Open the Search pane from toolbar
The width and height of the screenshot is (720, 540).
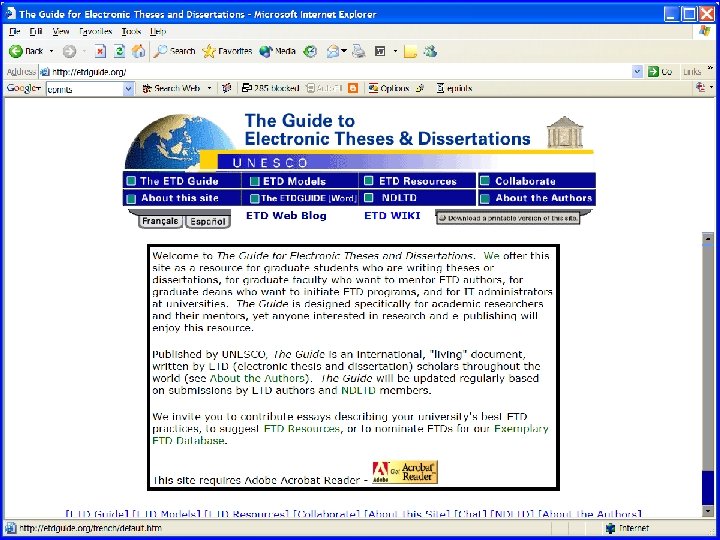[174, 51]
